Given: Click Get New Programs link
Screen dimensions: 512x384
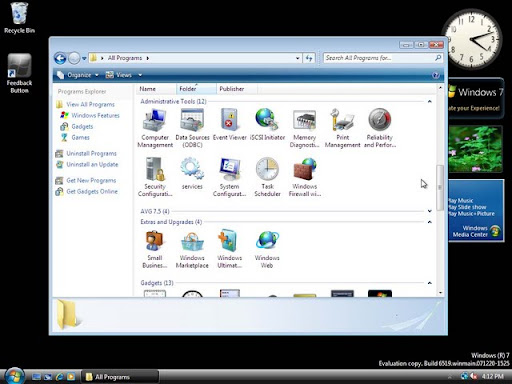Looking at the screenshot, I should click(x=91, y=180).
